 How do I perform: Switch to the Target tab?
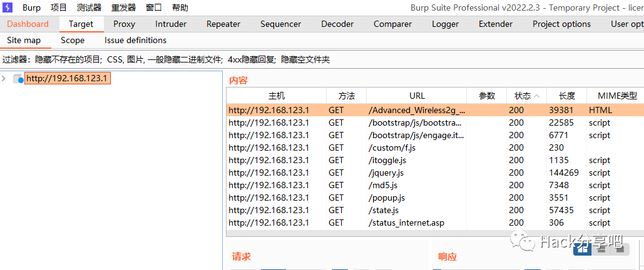click(81, 24)
